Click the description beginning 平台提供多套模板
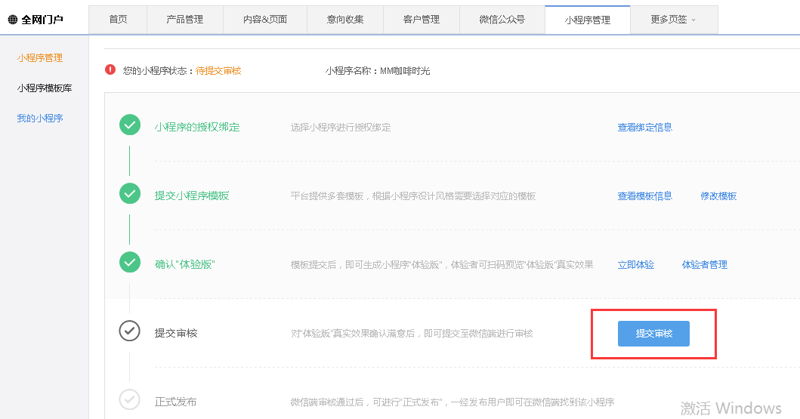 [x=413, y=196]
